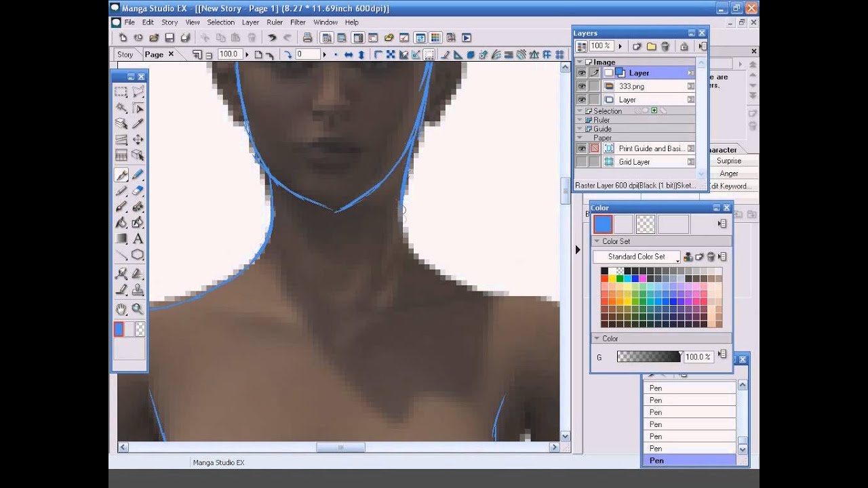Hide the Print Guide and Basic layer
This screenshot has width=868, height=488.
pos(581,148)
